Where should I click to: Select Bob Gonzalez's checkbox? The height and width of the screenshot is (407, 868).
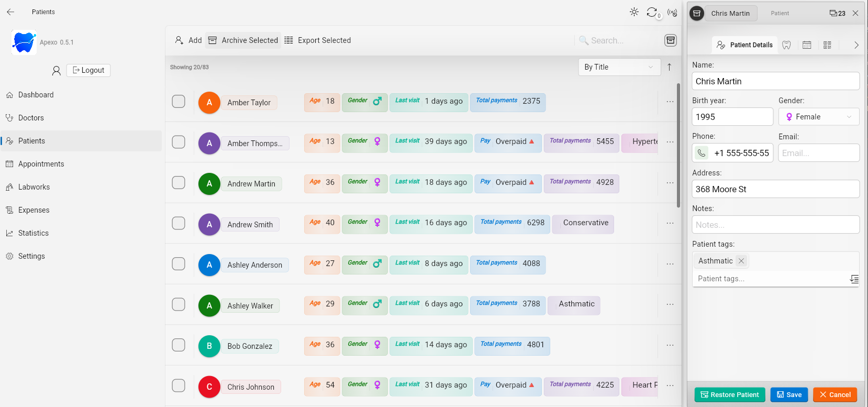click(179, 345)
